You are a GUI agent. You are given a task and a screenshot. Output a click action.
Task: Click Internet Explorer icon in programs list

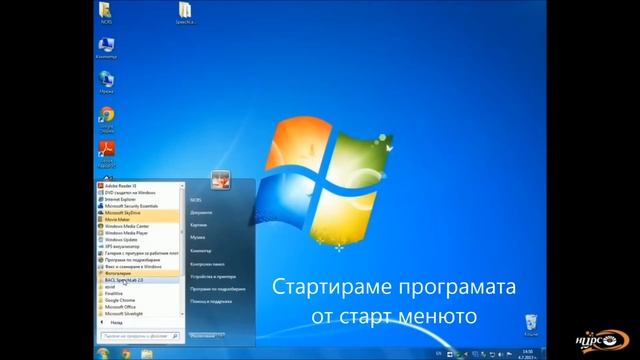click(100, 199)
